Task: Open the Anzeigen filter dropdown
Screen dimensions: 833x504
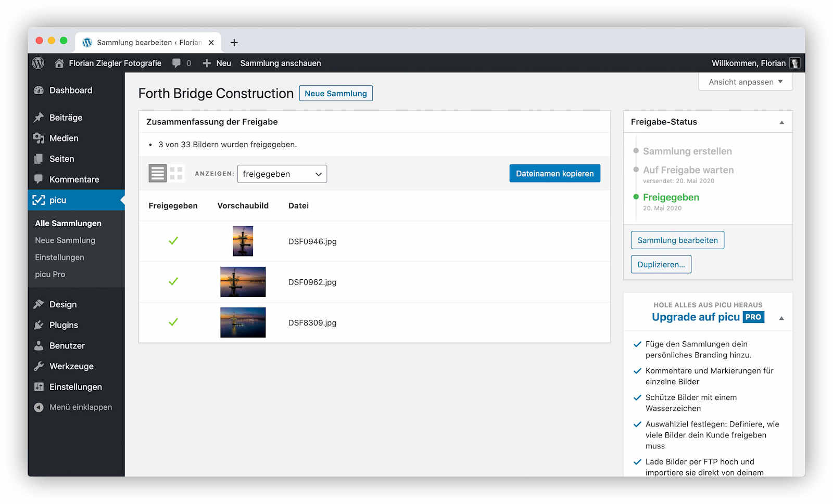Action: [282, 174]
